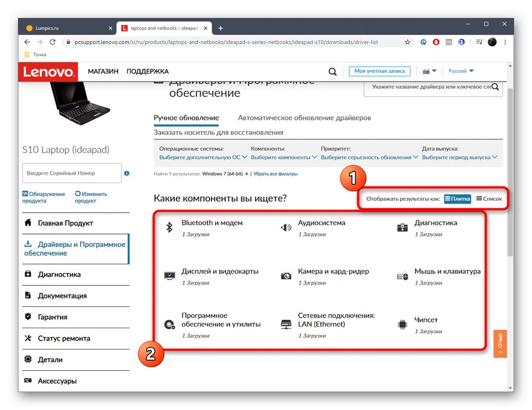Click the Сетевые подключения LAN icon
The width and height of the screenshot is (532, 410).
[x=286, y=324]
